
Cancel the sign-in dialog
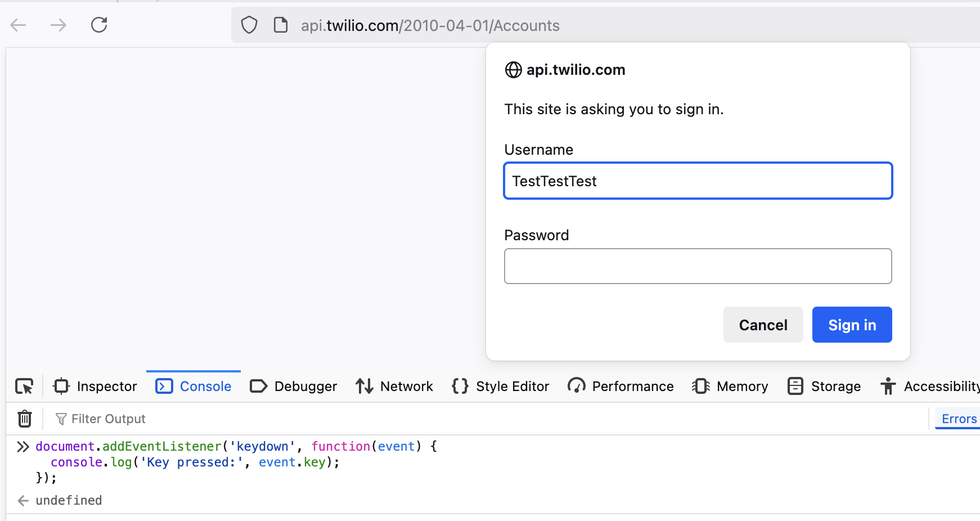pyautogui.click(x=763, y=325)
